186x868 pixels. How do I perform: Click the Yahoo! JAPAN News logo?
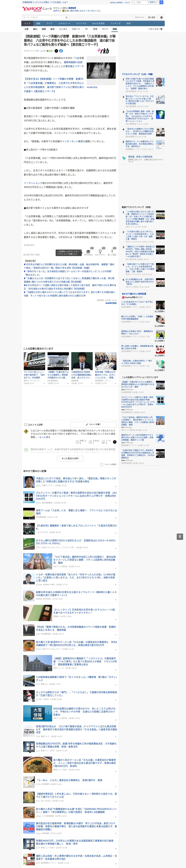point(37,9)
